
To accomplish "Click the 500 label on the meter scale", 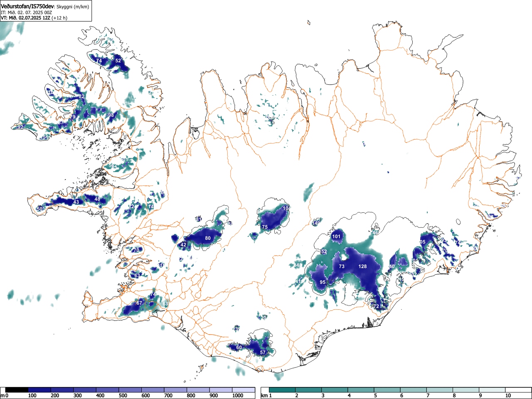I will click(123, 396).
